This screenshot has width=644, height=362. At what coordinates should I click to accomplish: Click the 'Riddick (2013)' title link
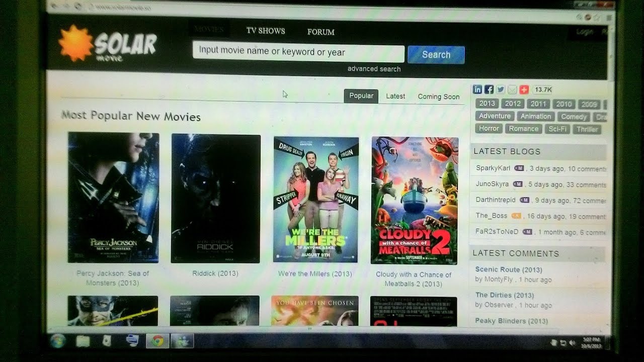215,274
